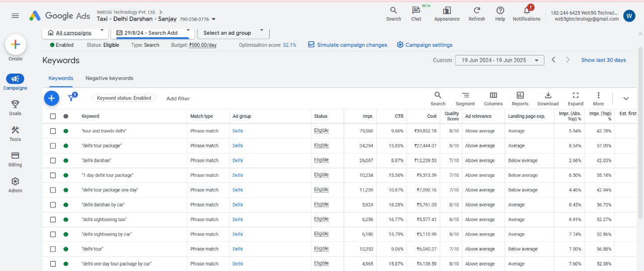Click the Add filter field
644x271 pixels.
coord(178,99)
